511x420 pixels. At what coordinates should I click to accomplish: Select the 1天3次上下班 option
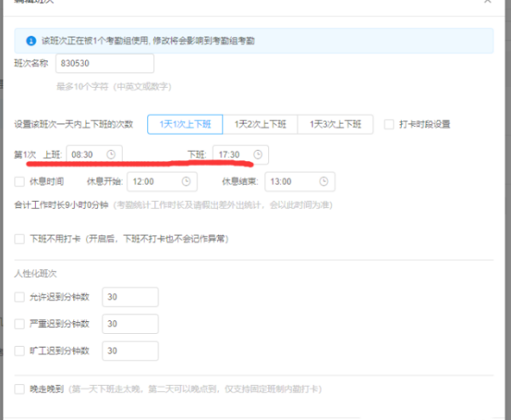point(336,124)
